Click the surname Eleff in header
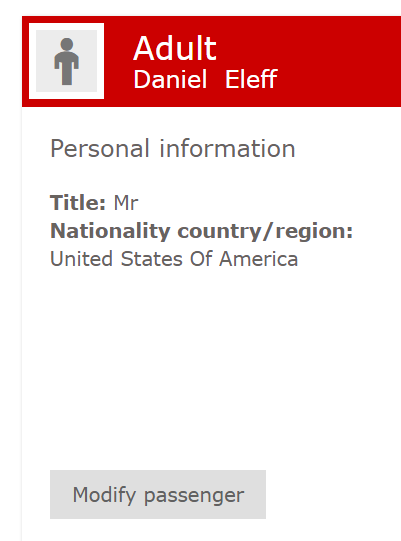Screen dimensions: 401x541 pos(251,79)
